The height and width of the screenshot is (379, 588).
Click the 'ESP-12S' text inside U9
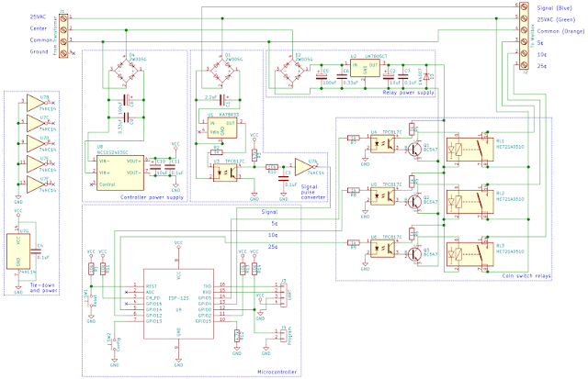click(x=178, y=298)
